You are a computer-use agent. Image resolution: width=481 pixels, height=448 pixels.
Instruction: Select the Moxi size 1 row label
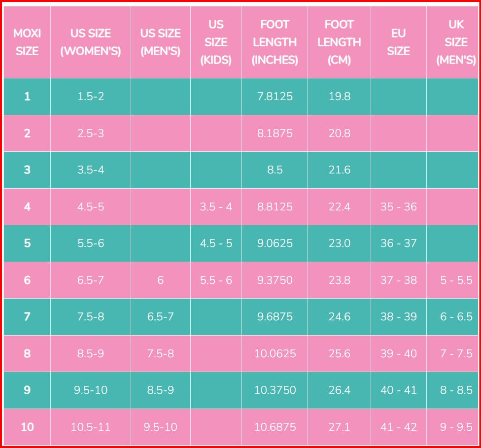(27, 97)
